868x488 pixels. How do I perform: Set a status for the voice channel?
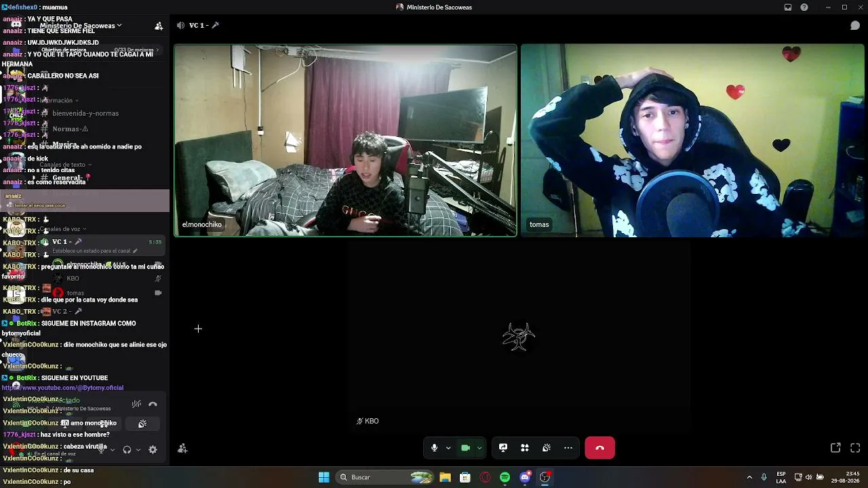click(94, 251)
